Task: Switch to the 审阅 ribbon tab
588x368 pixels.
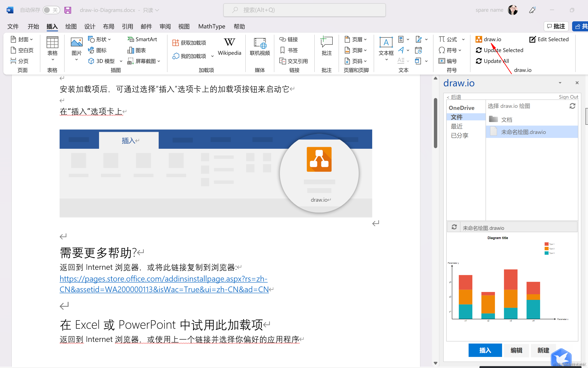Action: (165, 26)
